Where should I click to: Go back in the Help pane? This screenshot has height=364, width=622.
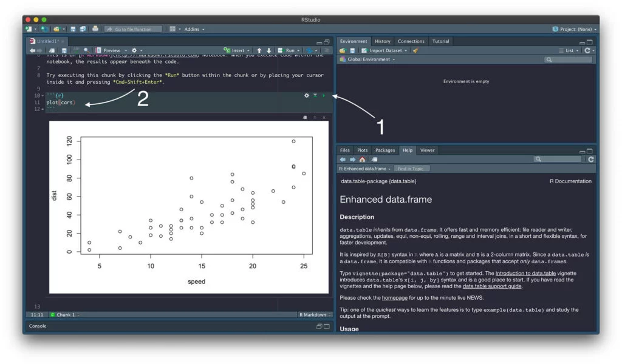[343, 159]
